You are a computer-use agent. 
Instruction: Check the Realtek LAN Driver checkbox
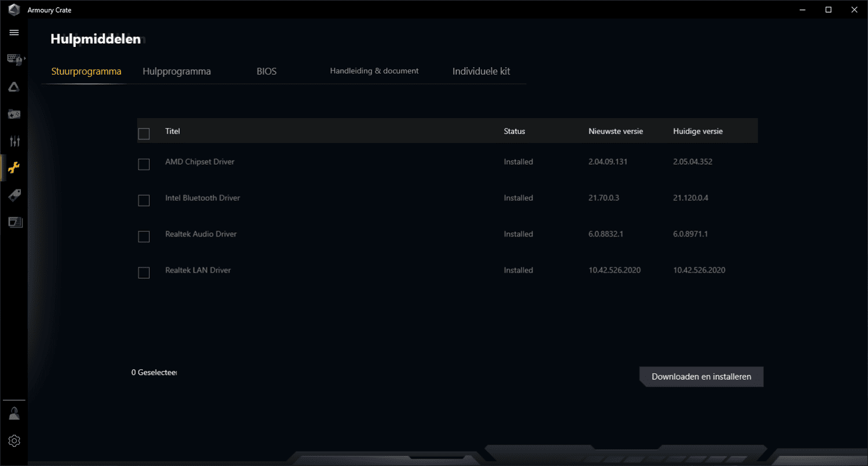pyautogui.click(x=144, y=273)
